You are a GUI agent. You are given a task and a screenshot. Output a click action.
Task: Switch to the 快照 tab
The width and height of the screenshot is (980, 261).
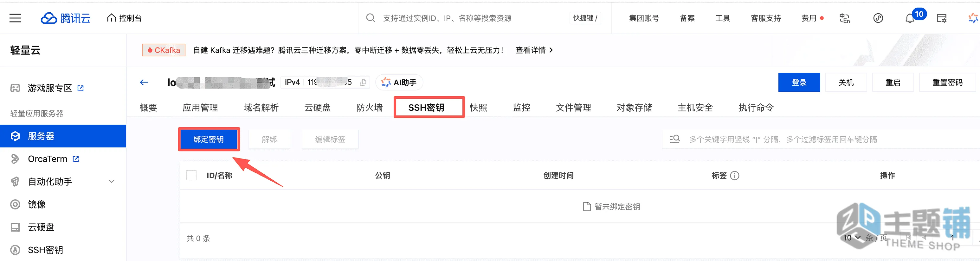tap(478, 108)
